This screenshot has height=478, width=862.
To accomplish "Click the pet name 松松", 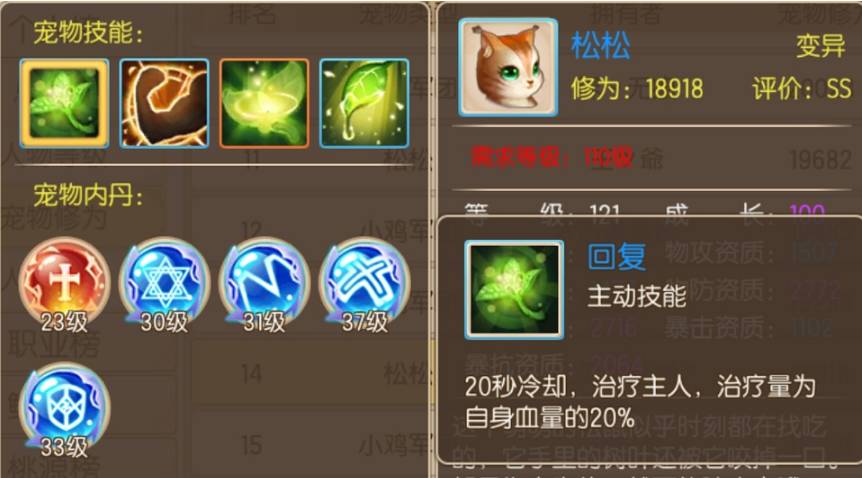I will coord(600,45).
